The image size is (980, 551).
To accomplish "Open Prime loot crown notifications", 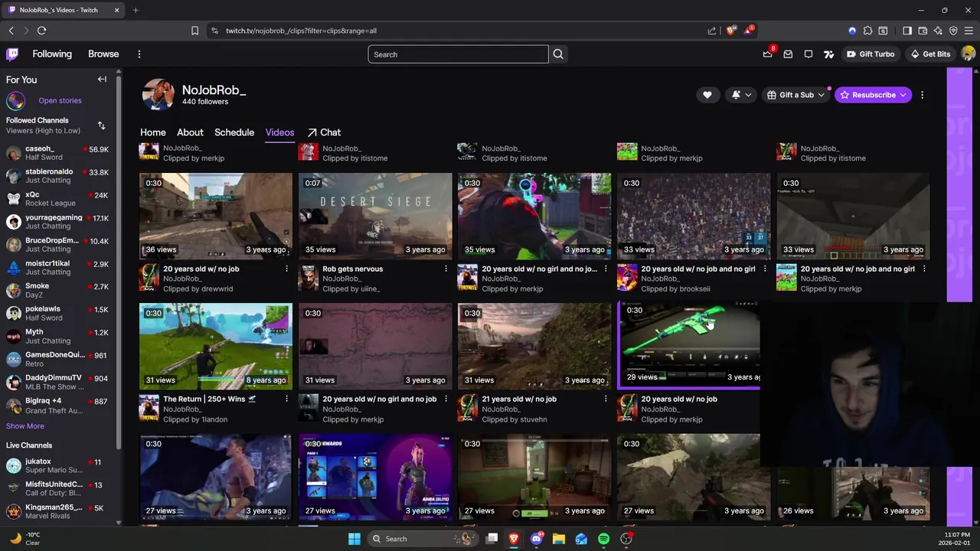I will [x=768, y=54].
